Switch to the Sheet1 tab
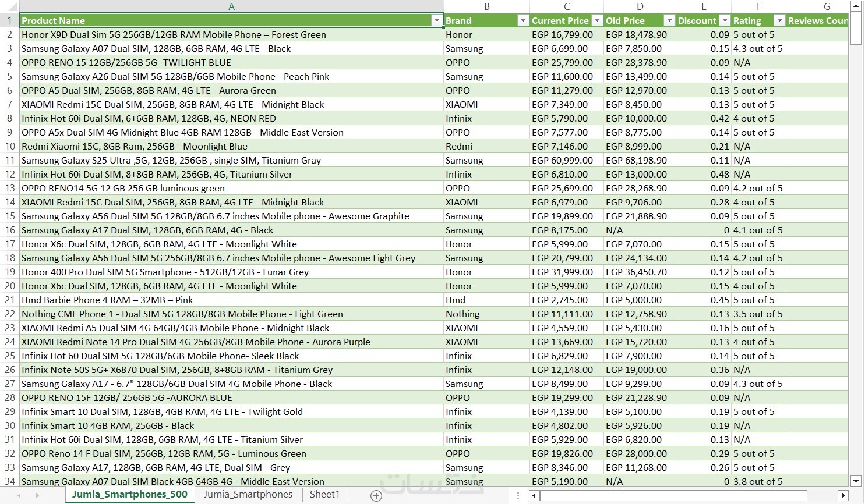Image resolution: width=865 pixels, height=504 pixels. tap(324, 495)
